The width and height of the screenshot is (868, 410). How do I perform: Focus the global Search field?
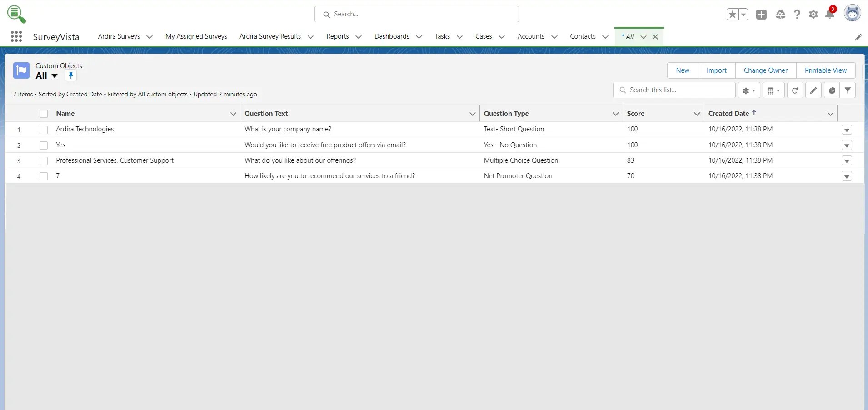pos(417,14)
